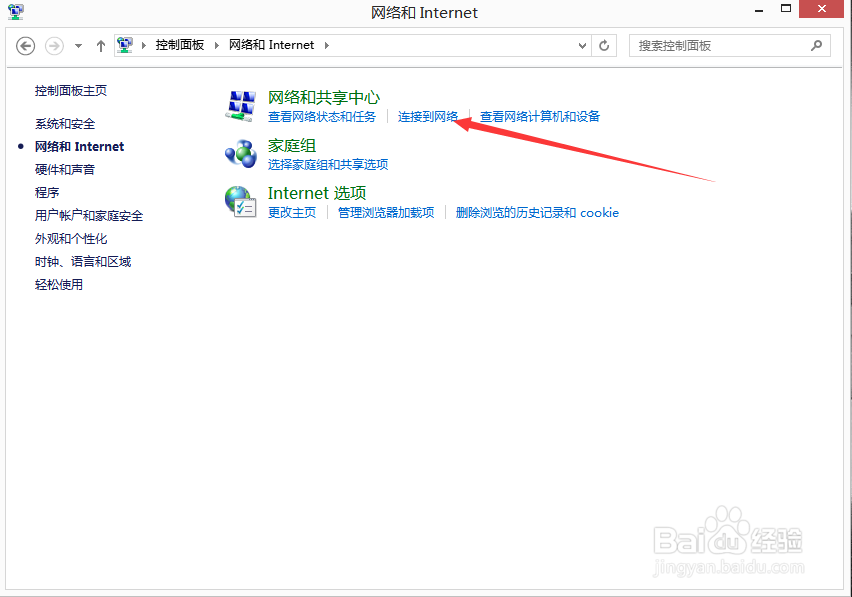Open the 连接到网络 link
Screen dimensions: 852x597
coord(428,116)
